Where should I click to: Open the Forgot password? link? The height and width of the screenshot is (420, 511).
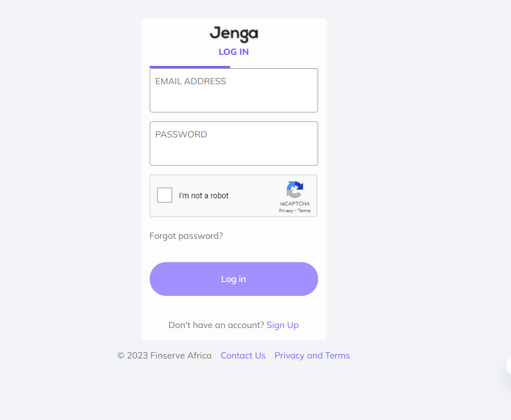[186, 236]
